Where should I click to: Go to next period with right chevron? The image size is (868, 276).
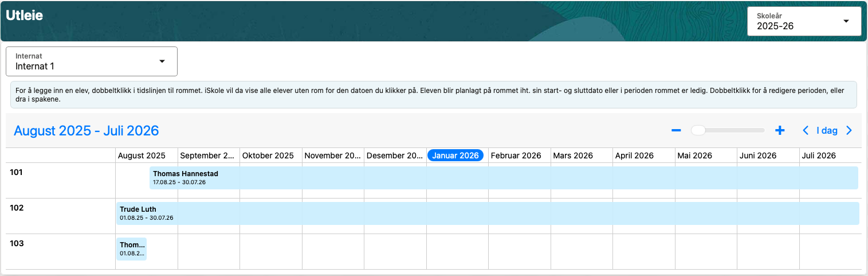[x=849, y=131]
